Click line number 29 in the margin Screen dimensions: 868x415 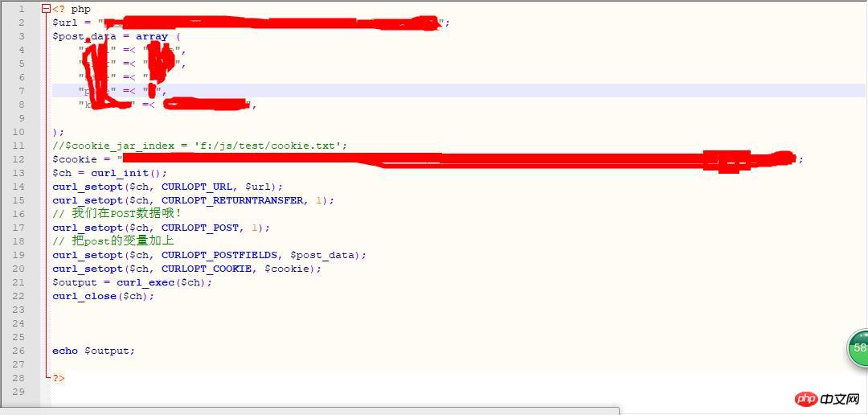tap(18, 392)
